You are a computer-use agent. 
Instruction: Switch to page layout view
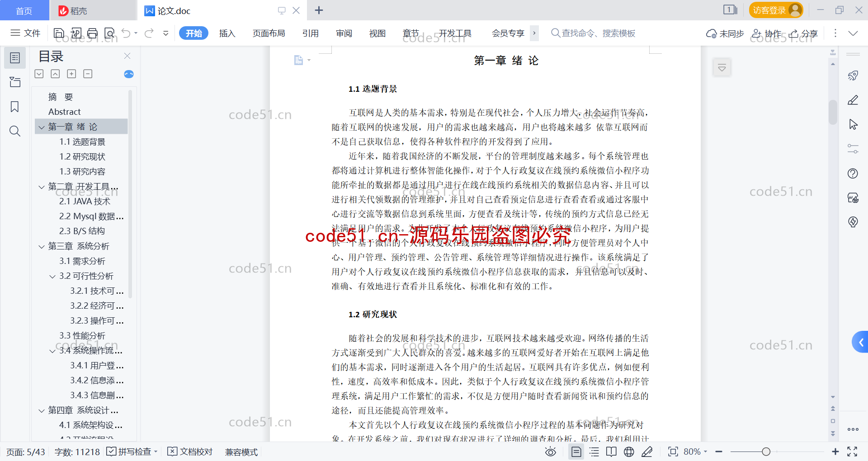click(x=576, y=452)
